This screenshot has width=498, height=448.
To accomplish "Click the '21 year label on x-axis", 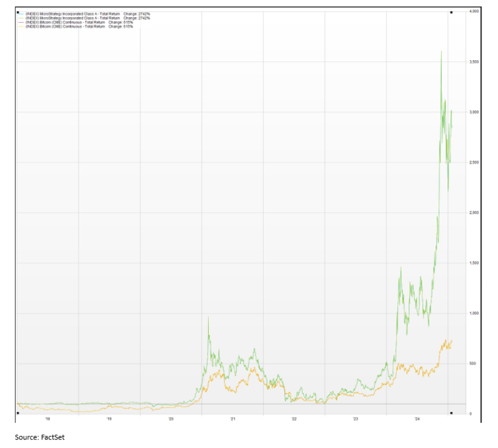I will pos(233,419).
